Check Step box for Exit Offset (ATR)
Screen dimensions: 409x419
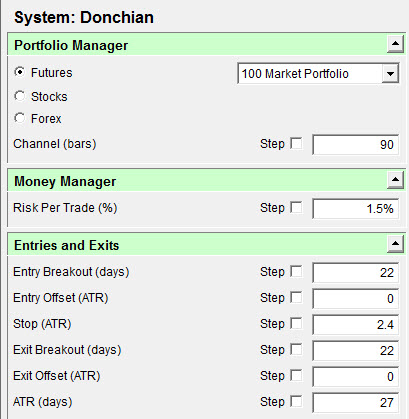(296, 375)
